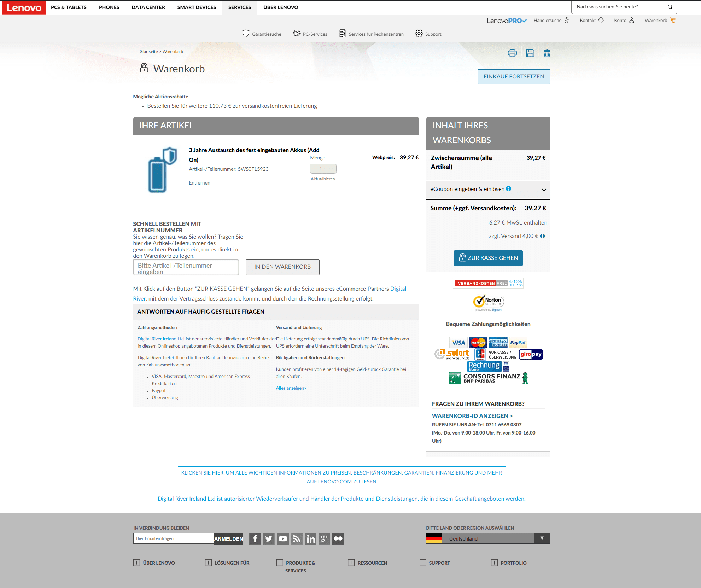
Task: Click ZUR KASSE GEHEN button
Action: click(x=488, y=258)
